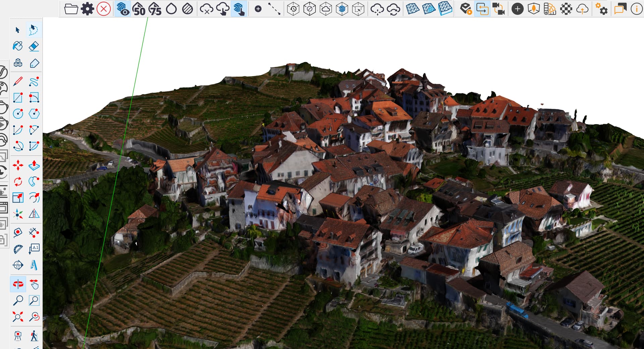
Task: Select the Tape Measure tool
Action: [x=18, y=232]
